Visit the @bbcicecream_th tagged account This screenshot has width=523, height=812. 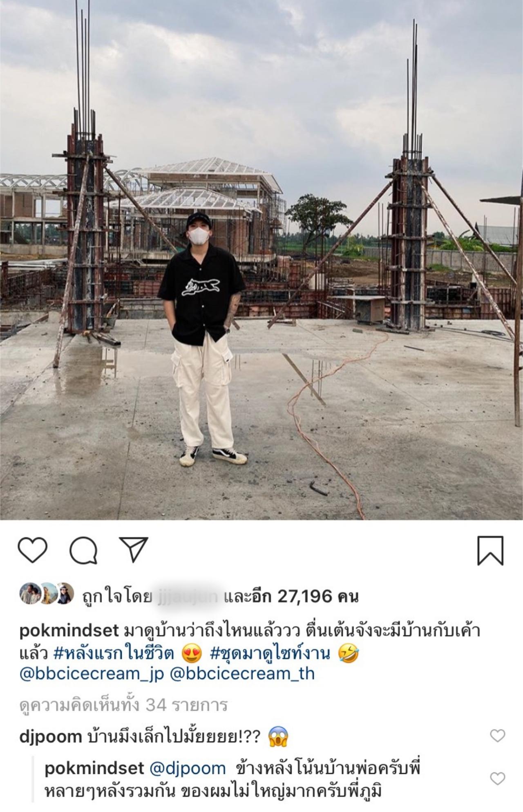[242, 674]
